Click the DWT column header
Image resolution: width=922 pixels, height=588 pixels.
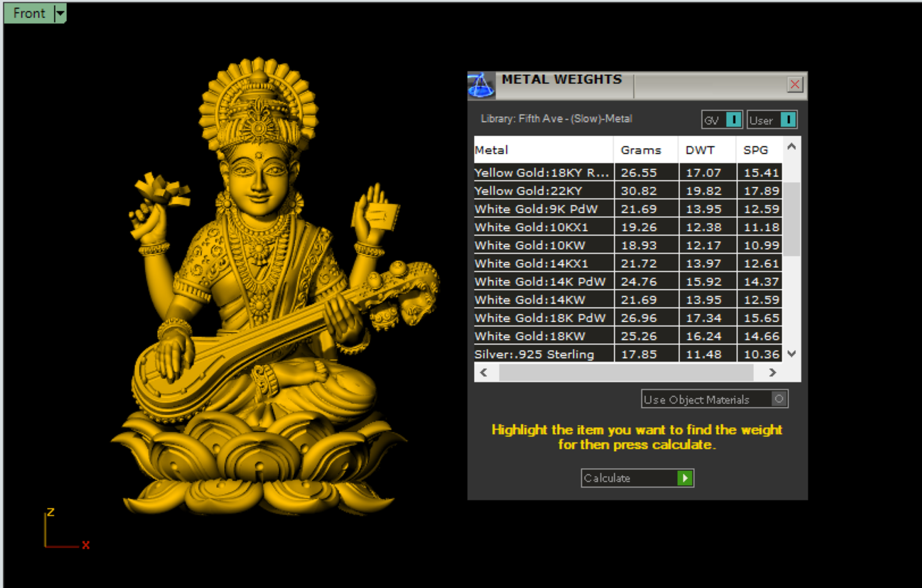700,150
